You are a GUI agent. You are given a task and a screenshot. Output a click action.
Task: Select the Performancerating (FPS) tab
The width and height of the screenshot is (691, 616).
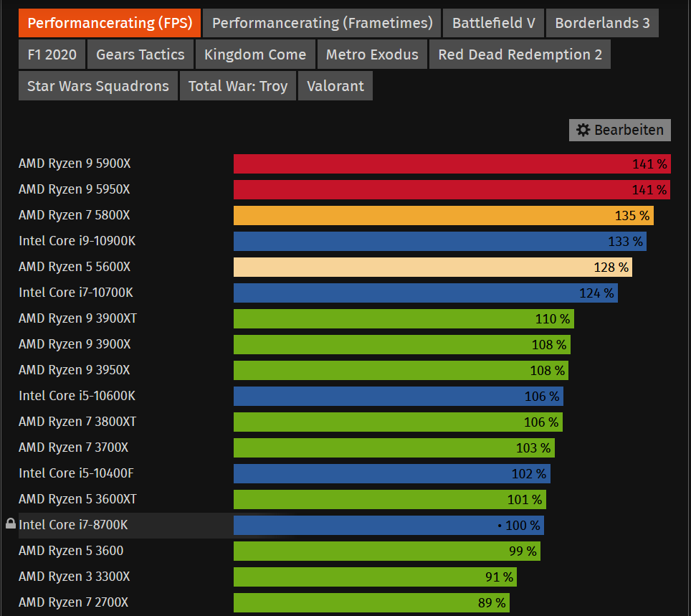click(109, 23)
